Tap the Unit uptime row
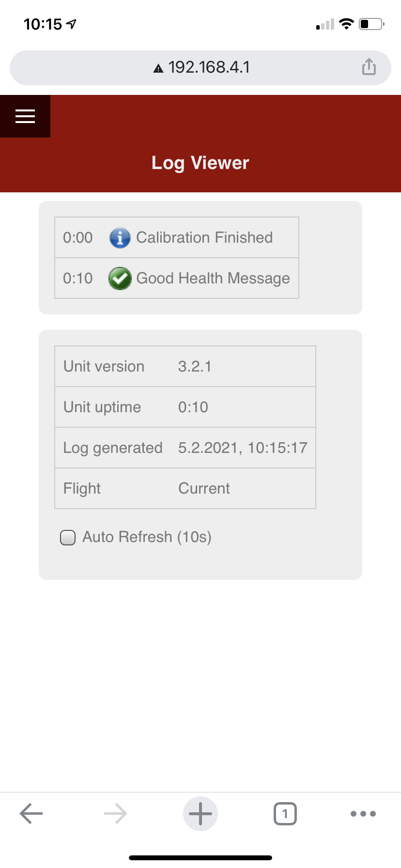 point(185,407)
